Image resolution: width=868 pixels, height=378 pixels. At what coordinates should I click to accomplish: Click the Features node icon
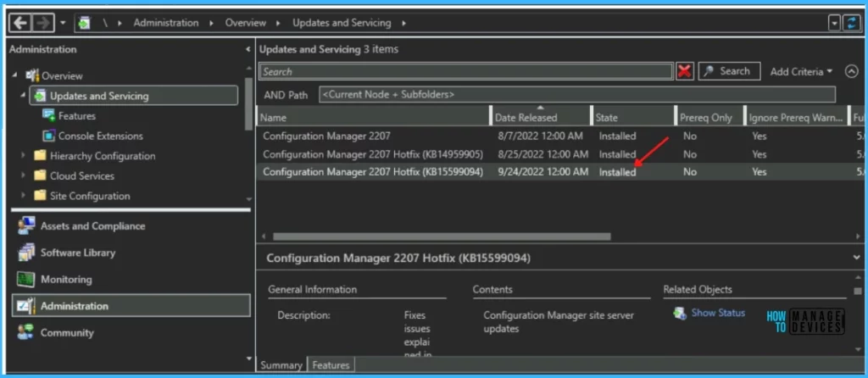(x=49, y=115)
